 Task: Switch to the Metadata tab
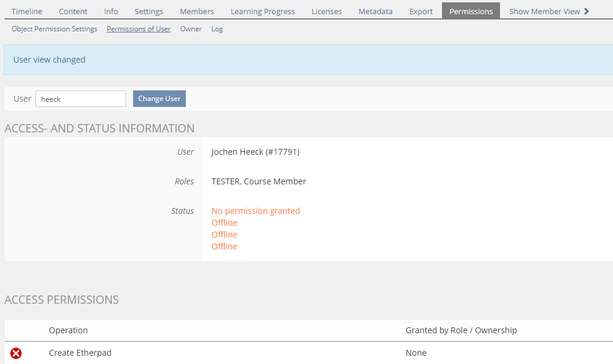[375, 11]
